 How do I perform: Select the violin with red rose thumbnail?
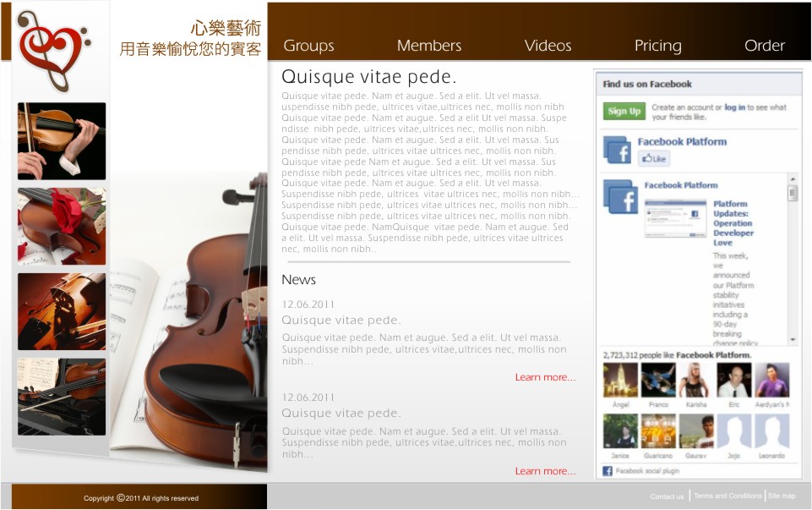pos(62,227)
